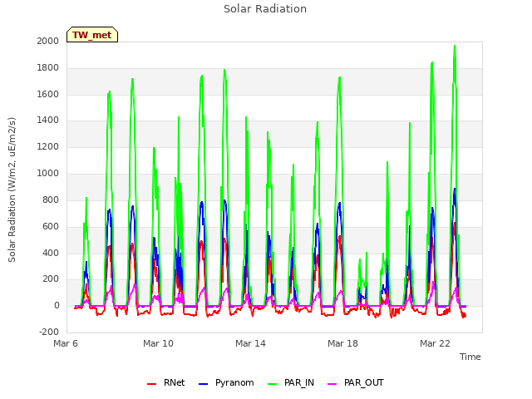Click the 1000 y-axis tick label
Image resolution: width=532 pixels, height=399 pixels.
pyautogui.click(x=48, y=173)
